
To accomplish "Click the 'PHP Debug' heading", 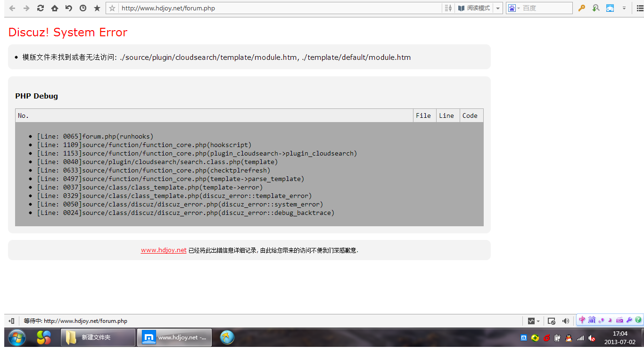I will tap(37, 96).
